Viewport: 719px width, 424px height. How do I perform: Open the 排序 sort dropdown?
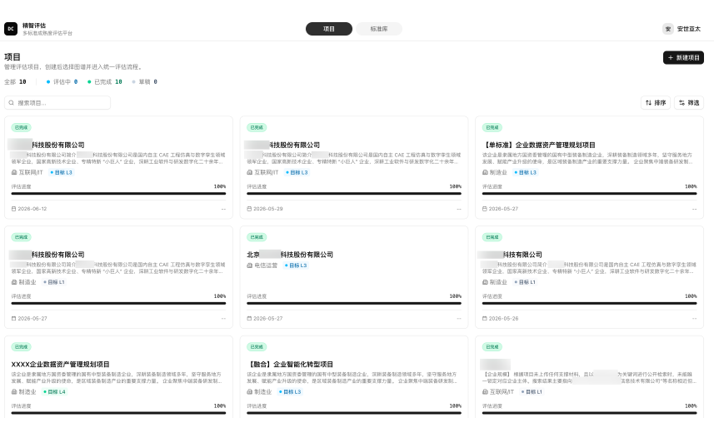pos(656,103)
